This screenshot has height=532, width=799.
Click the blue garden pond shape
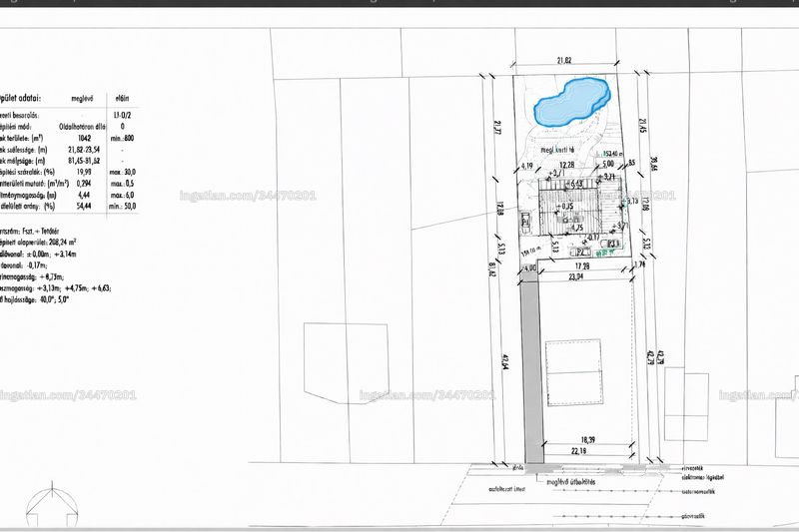[571, 102]
